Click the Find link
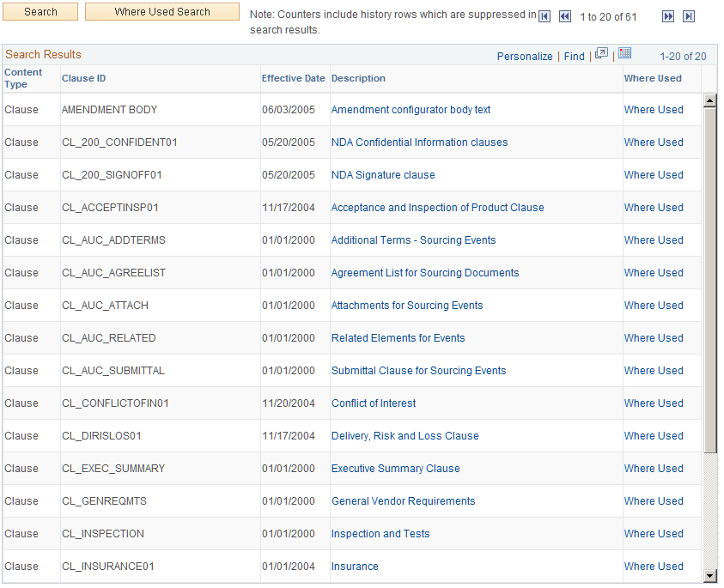 click(574, 57)
